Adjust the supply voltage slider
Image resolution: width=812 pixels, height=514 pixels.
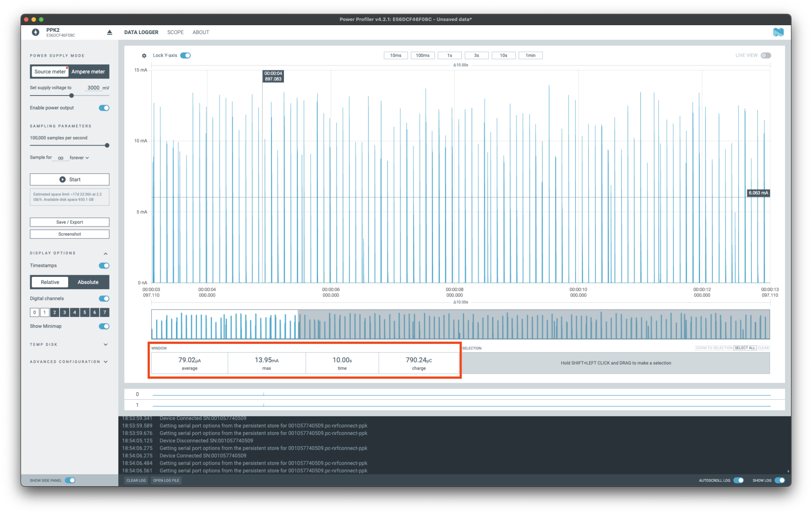(x=71, y=95)
